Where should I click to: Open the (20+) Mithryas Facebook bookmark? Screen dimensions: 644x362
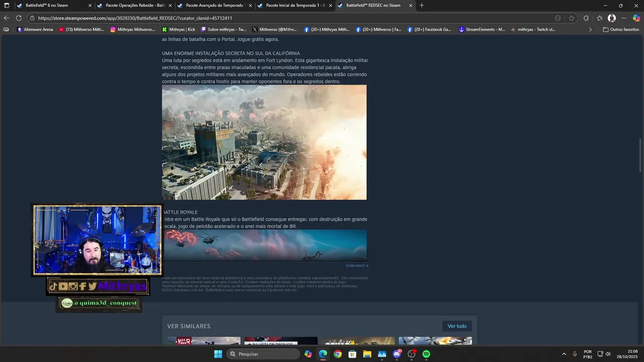coord(327,30)
